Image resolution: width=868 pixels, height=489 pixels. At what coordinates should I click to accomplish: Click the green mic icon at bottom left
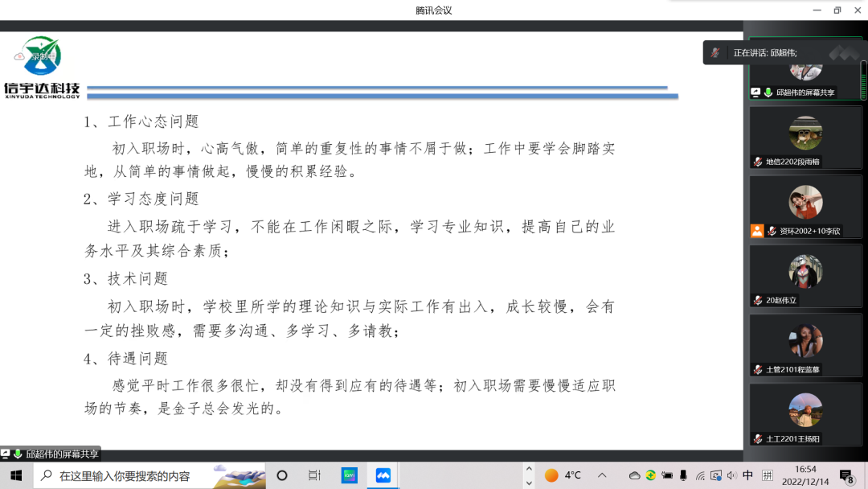tap(18, 454)
